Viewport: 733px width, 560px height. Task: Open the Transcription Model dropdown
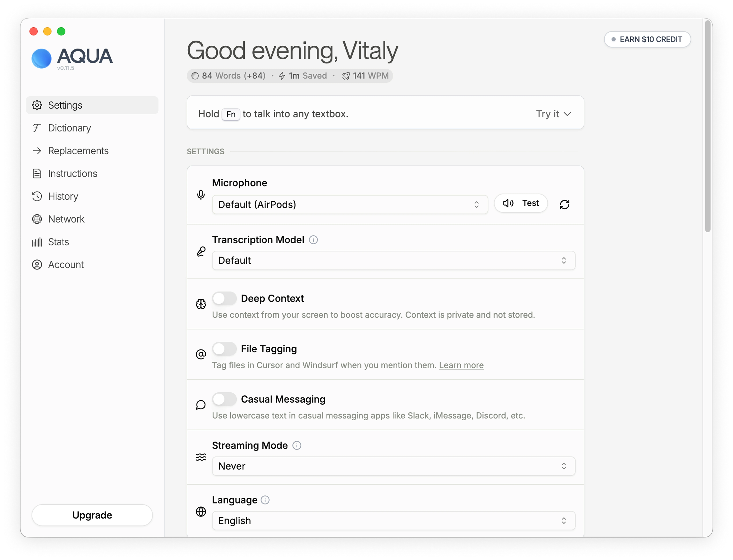[393, 260]
